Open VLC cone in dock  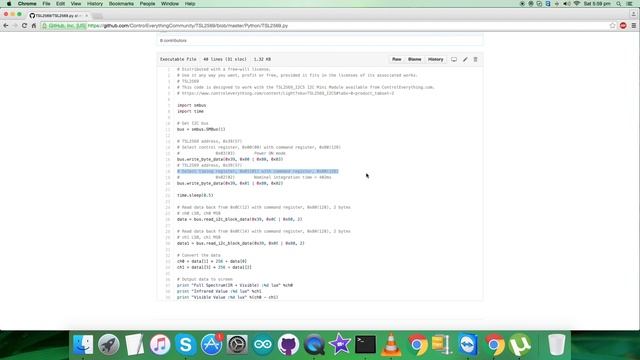point(391,344)
